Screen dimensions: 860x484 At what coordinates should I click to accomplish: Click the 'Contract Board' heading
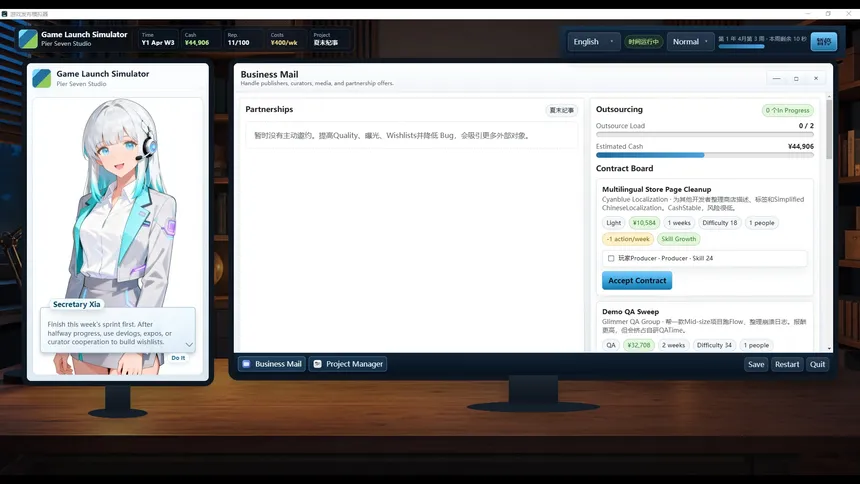coord(624,168)
